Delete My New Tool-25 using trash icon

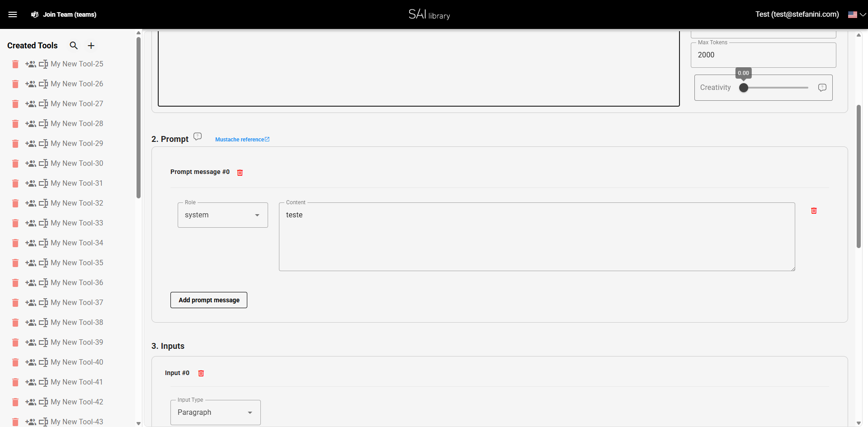pos(15,64)
